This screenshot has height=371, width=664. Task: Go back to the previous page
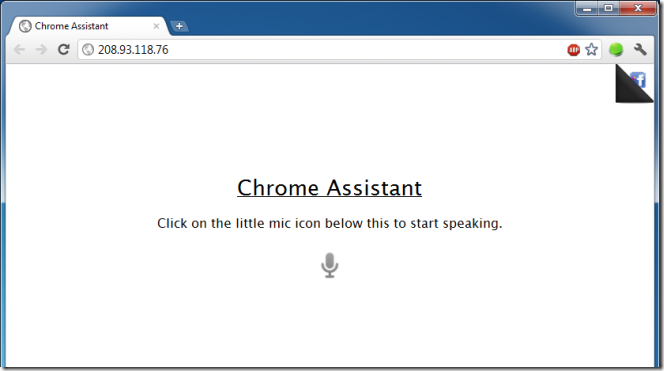click(19, 50)
